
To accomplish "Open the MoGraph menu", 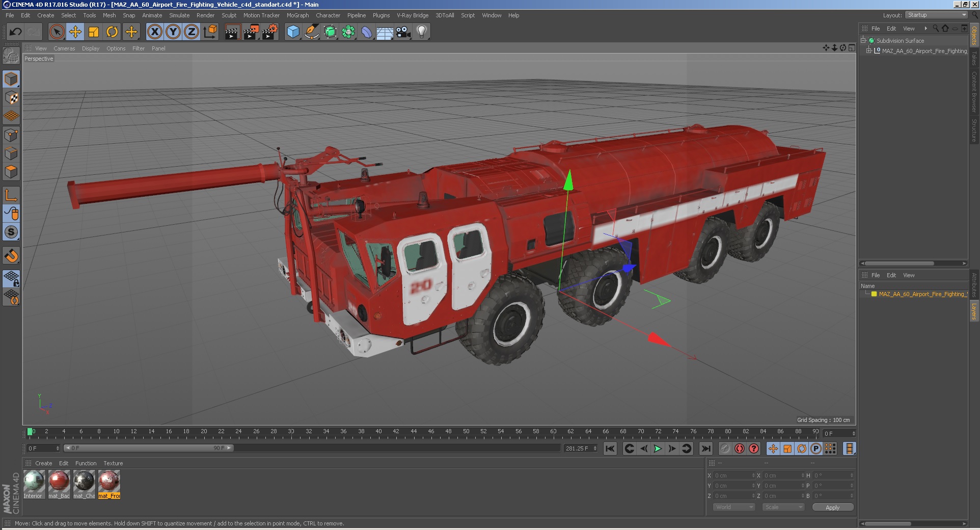I will coord(297,15).
